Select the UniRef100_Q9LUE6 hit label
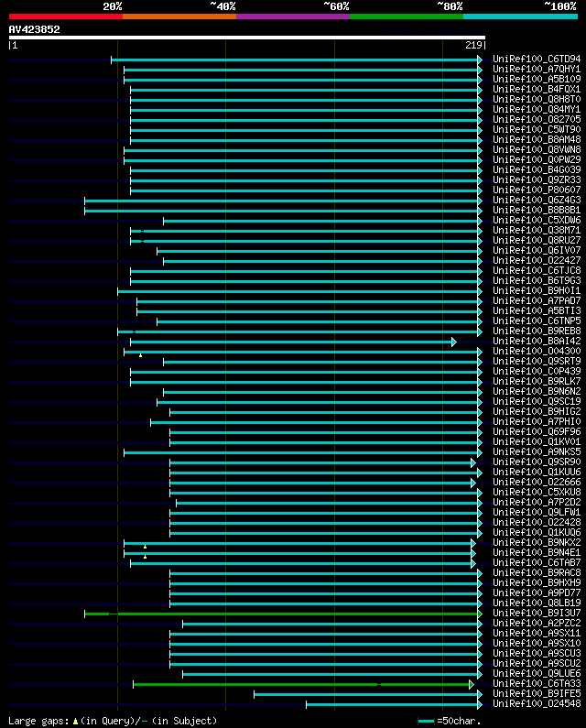 click(x=537, y=674)
